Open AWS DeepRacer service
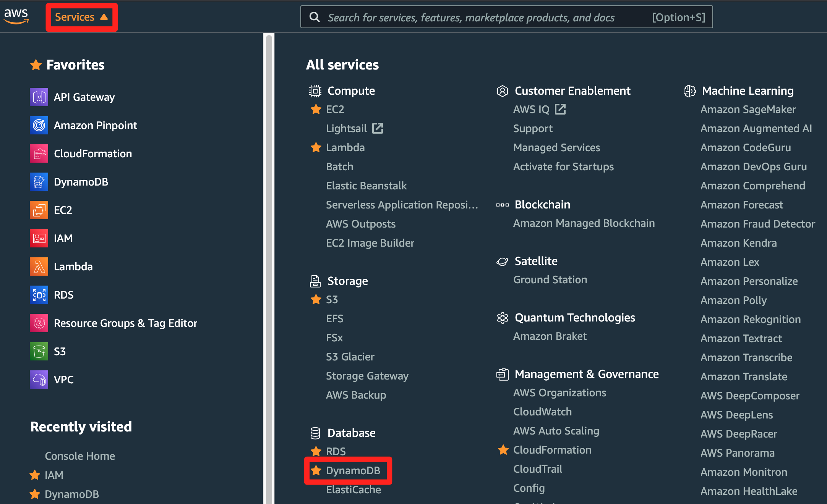The image size is (827, 504). pos(739,434)
